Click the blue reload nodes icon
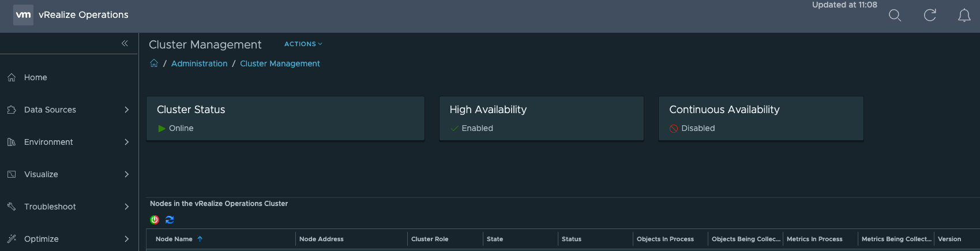The image size is (980, 251). coord(170,220)
